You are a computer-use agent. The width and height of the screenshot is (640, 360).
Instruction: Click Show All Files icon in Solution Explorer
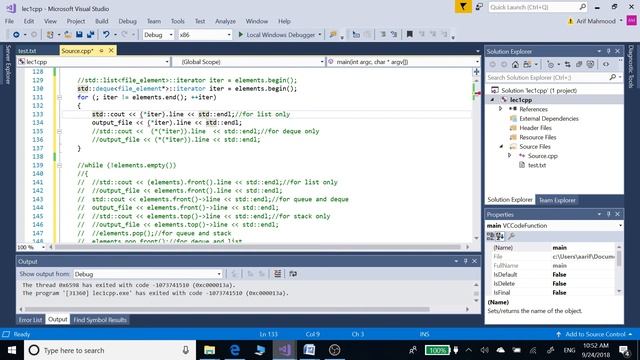(x=590, y=64)
